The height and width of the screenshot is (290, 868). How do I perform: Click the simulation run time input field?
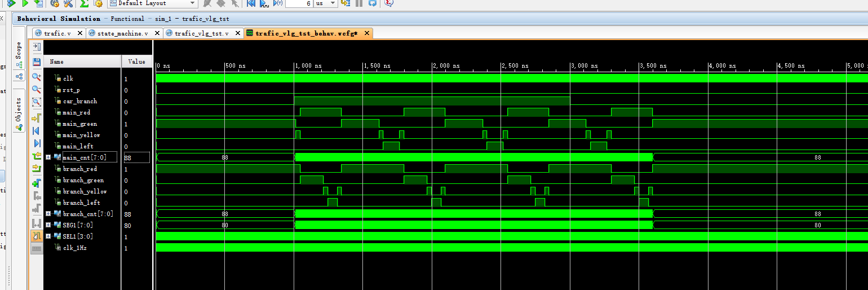point(299,3)
